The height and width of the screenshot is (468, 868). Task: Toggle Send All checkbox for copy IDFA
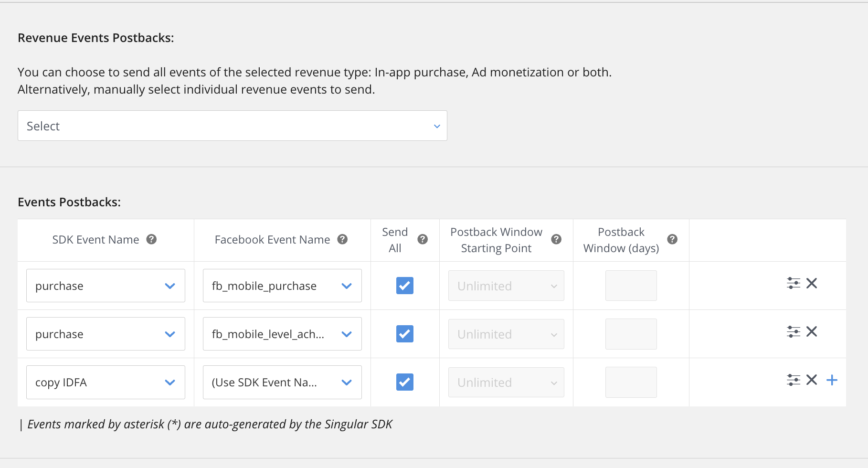[x=405, y=382]
